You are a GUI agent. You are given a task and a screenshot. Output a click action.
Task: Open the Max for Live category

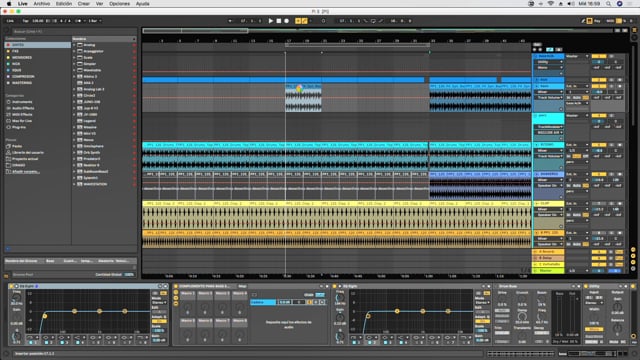[22, 121]
